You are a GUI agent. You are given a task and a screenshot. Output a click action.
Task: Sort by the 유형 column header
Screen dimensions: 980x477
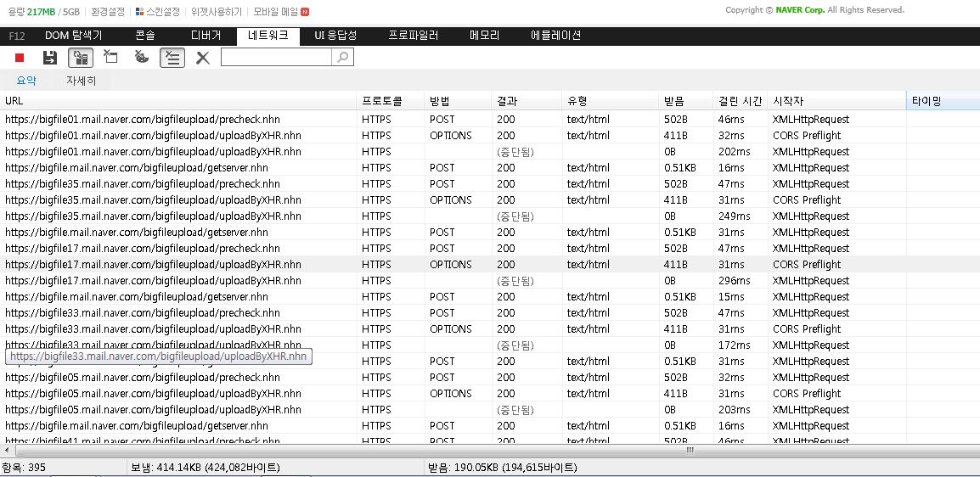(610, 100)
